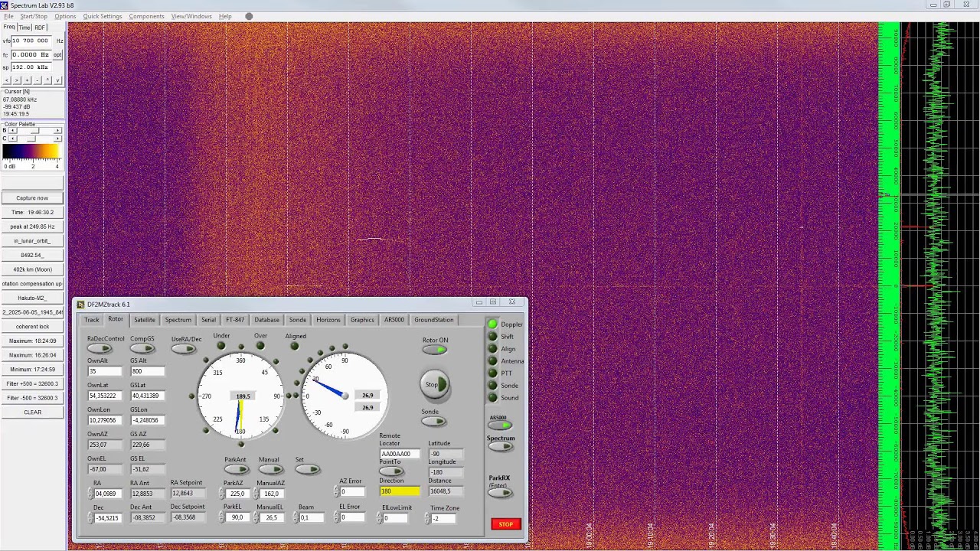Open the Horizons tab
Viewport: 980px width, 551px height.
coord(328,320)
